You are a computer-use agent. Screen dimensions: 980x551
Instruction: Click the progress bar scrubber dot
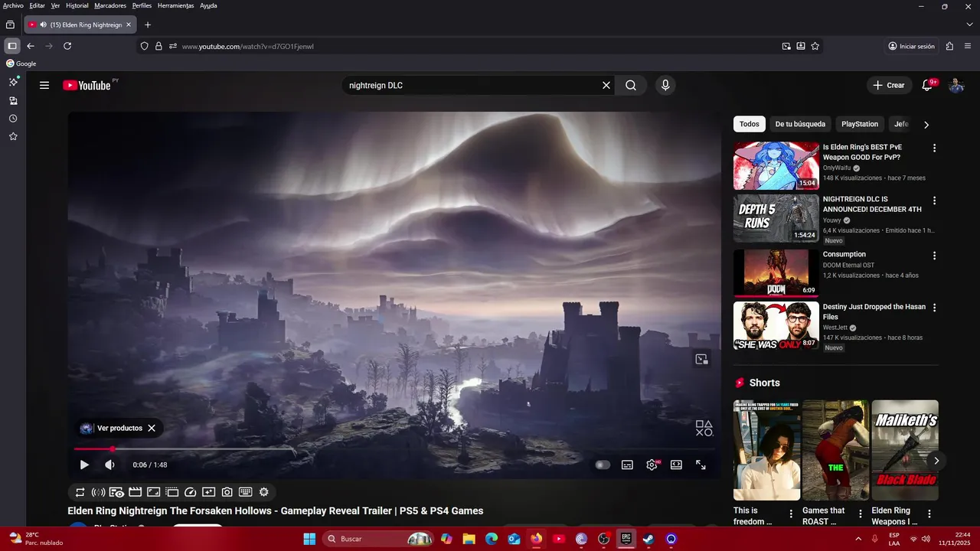[x=113, y=449]
